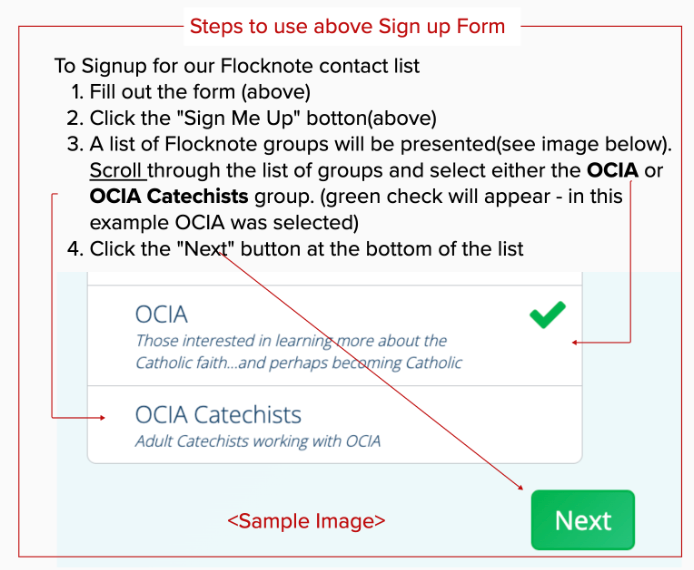This screenshot has width=694, height=570.
Task: Click the OCIA description about becoming Catholic
Action: (x=298, y=352)
